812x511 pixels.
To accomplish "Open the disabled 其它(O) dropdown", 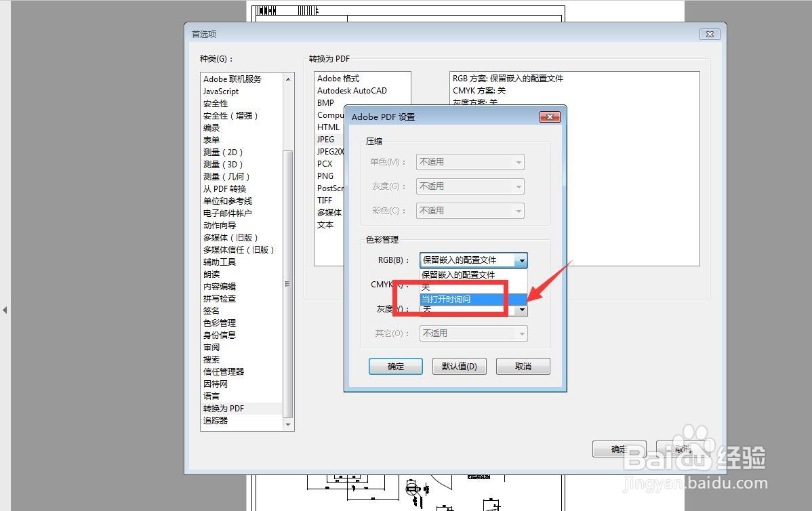I will tap(473, 333).
